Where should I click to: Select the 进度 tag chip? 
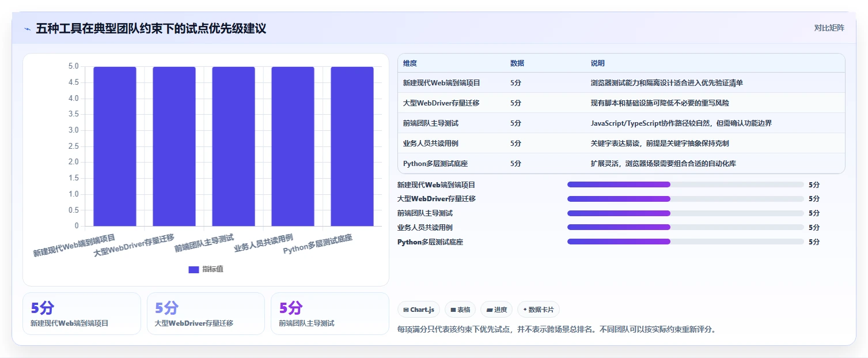coord(496,310)
